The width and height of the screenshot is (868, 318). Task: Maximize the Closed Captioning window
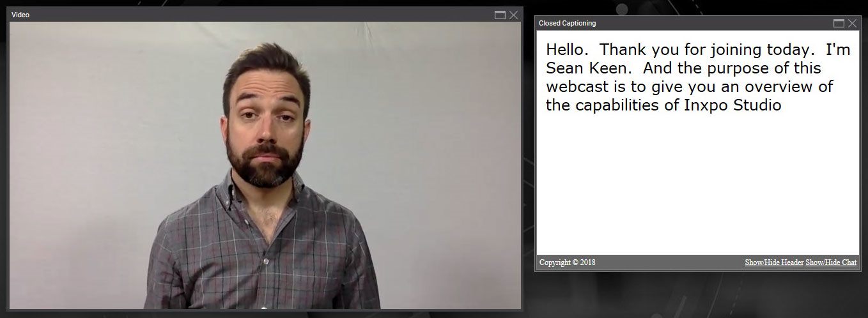point(839,23)
